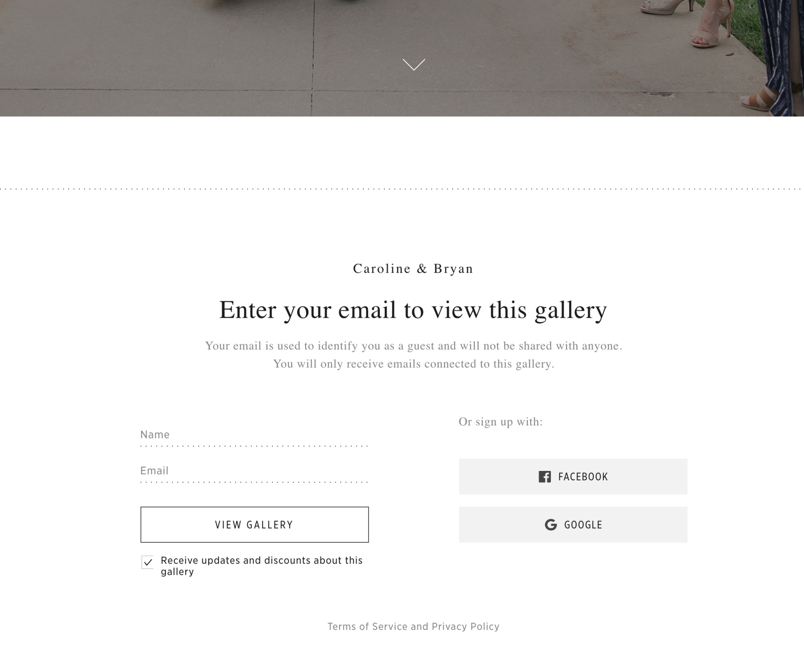804x672 pixels.
Task: Click the 'Enter your email to view this gallery' heading
Action: [413, 310]
